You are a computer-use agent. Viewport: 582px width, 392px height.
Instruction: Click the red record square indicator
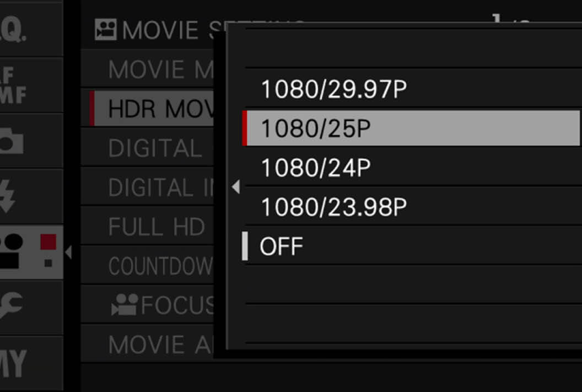48,241
